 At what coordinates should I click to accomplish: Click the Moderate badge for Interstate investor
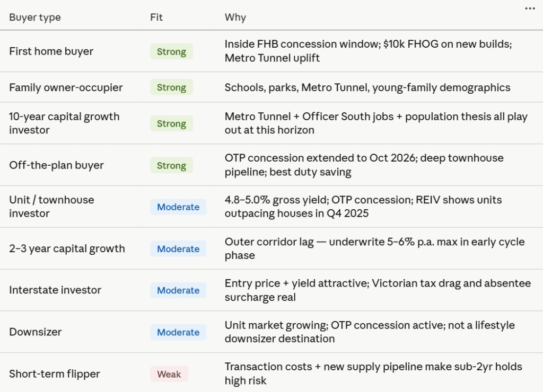[x=178, y=290]
